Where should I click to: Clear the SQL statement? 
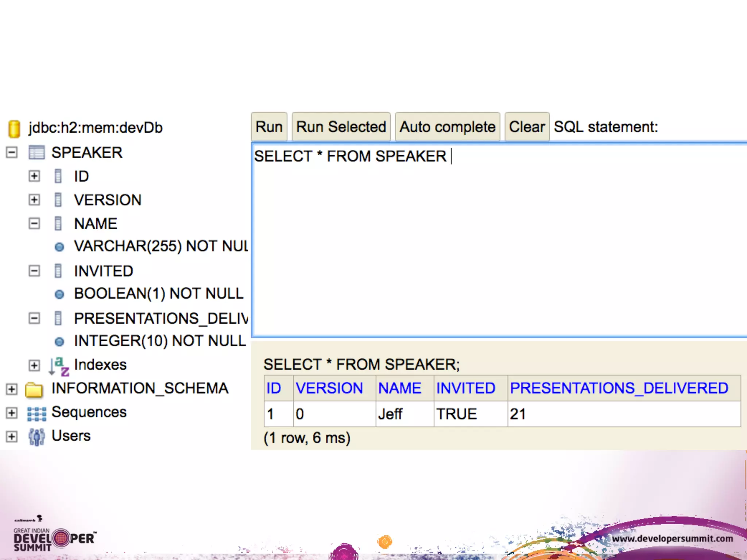(526, 127)
